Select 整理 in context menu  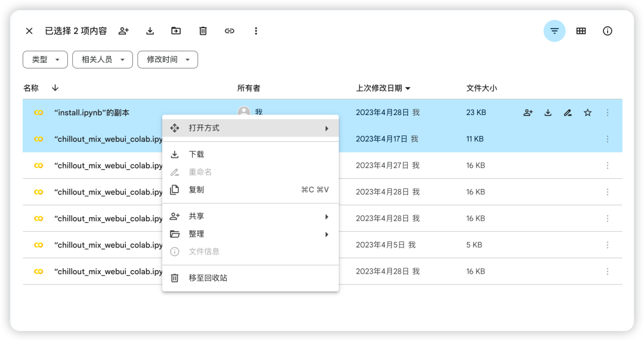click(x=250, y=234)
